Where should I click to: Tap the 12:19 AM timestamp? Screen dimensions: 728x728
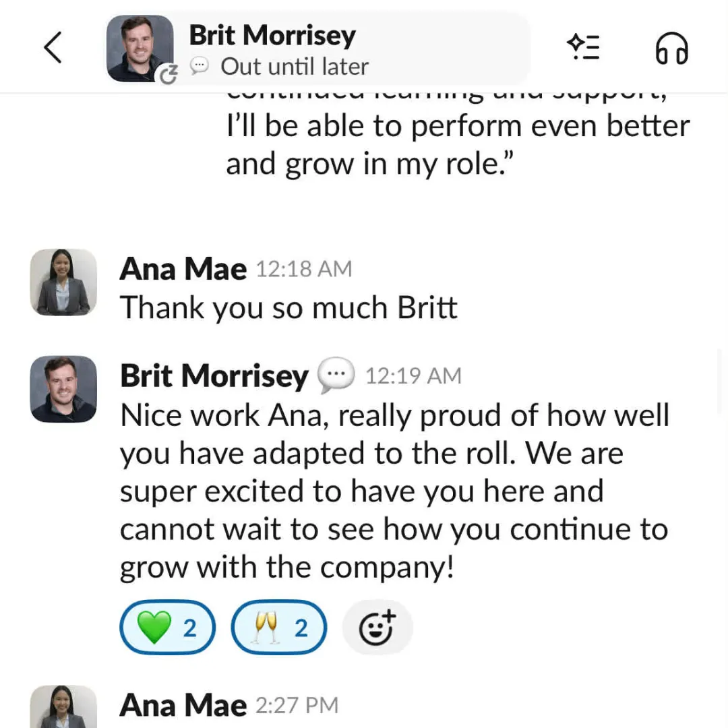tap(413, 375)
